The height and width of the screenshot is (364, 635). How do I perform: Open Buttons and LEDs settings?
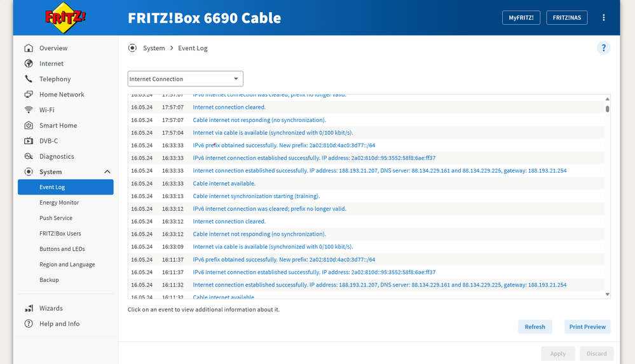[x=62, y=249]
